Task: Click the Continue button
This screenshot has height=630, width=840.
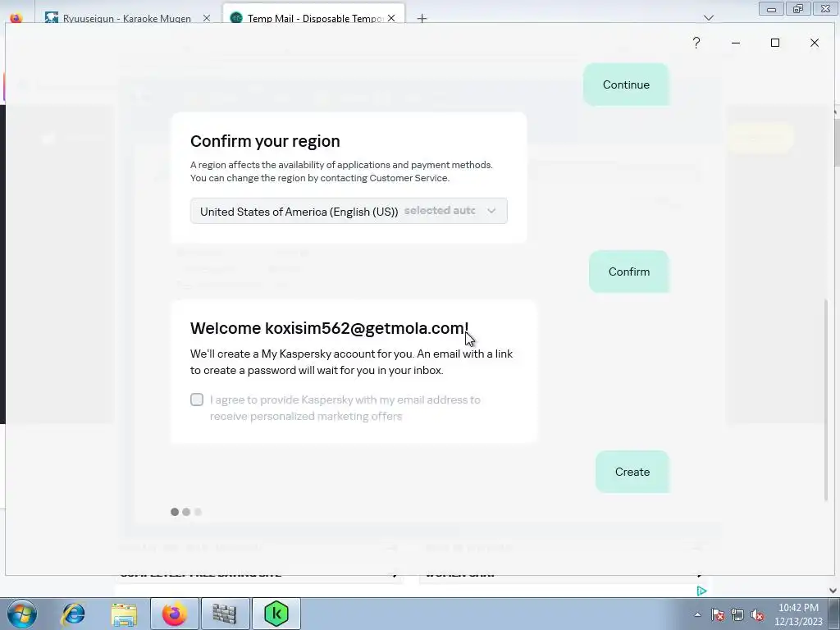Action: (x=626, y=84)
